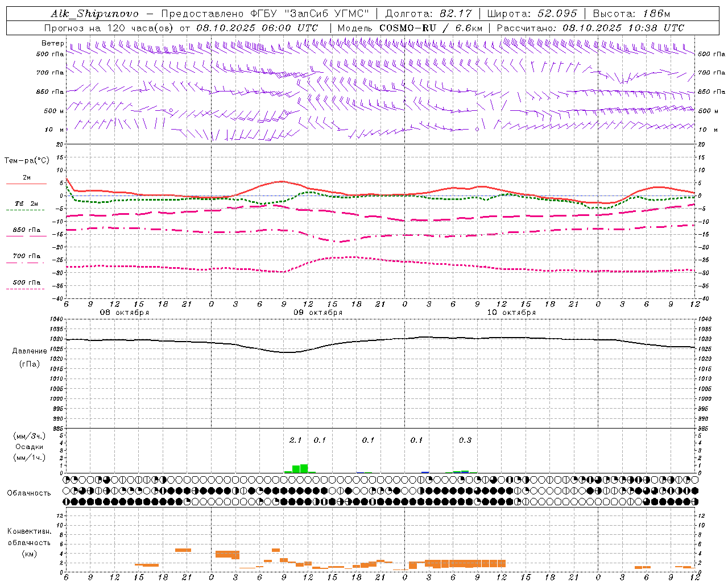Click the "Осадки" precipitation label
The image size is (728, 582).
[30, 447]
